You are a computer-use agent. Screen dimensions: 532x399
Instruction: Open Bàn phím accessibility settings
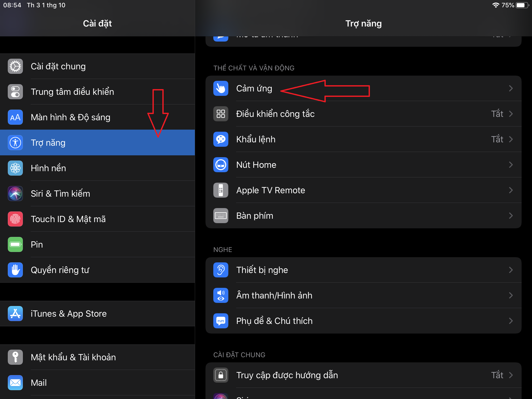363,216
